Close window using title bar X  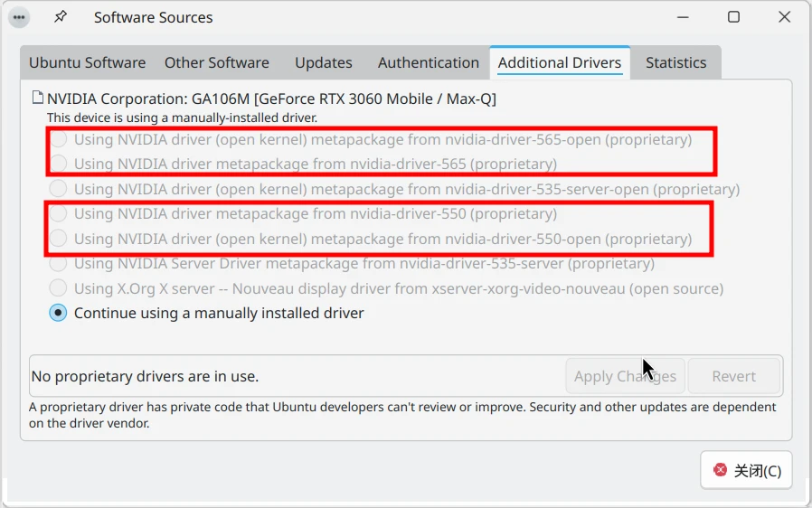coord(784,17)
